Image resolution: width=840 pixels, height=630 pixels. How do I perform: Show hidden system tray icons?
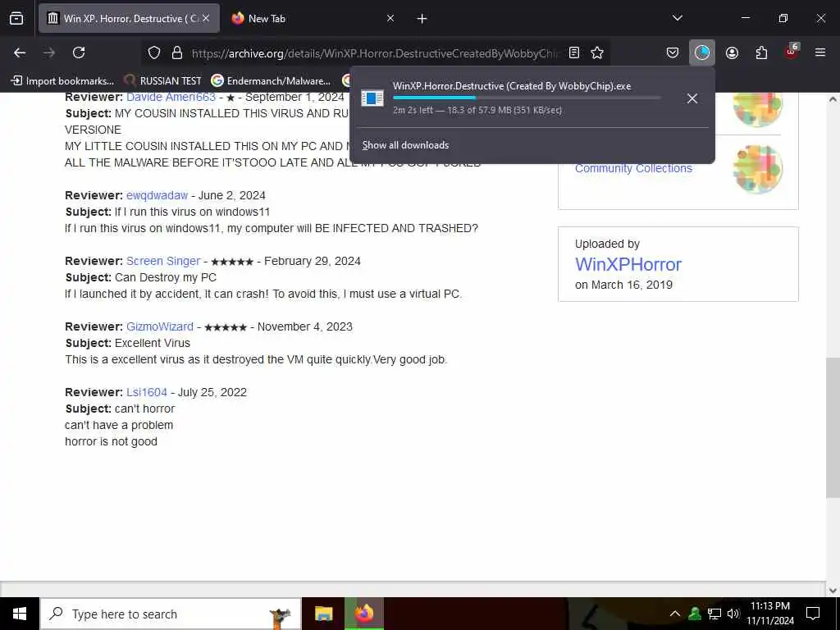[x=675, y=614]
